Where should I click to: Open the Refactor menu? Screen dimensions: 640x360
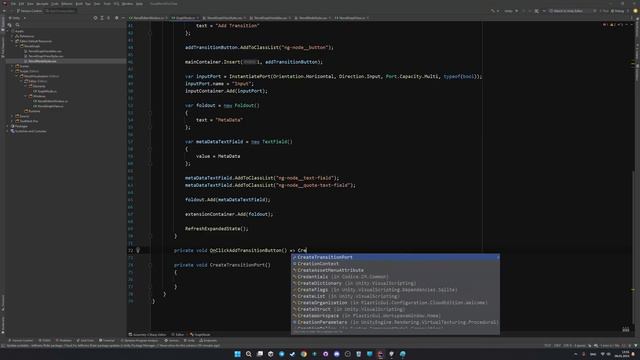67,4
